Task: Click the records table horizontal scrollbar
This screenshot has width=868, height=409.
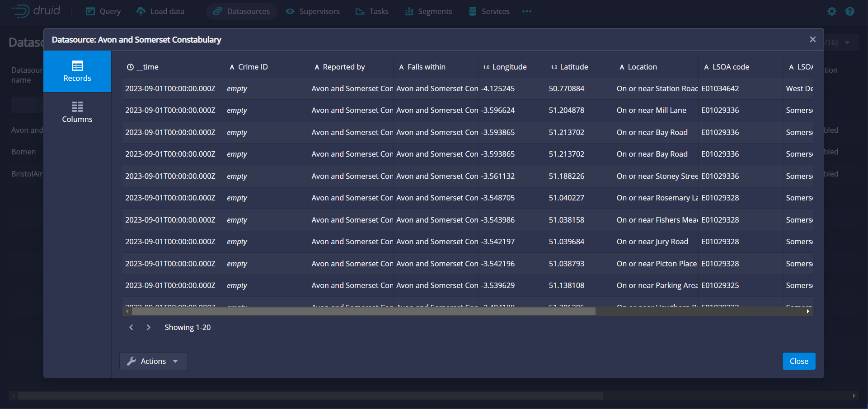Action: 363,311
